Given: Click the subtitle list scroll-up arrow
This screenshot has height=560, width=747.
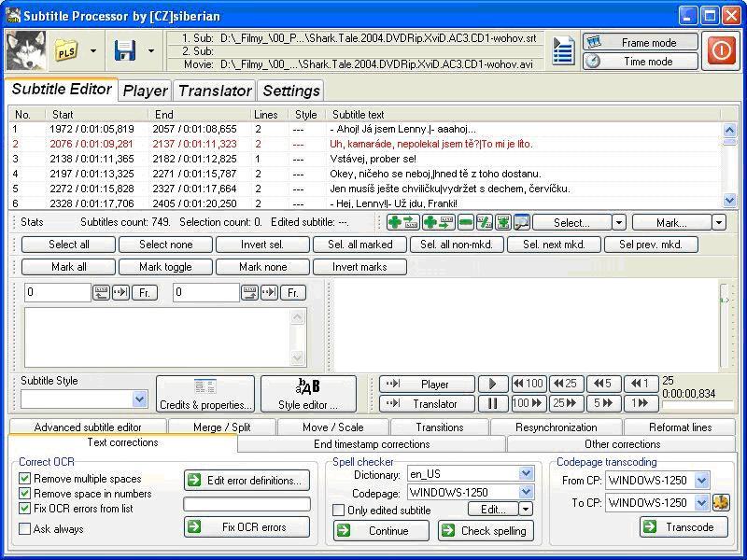Looking at the screenshot, I should click(729, 129).
